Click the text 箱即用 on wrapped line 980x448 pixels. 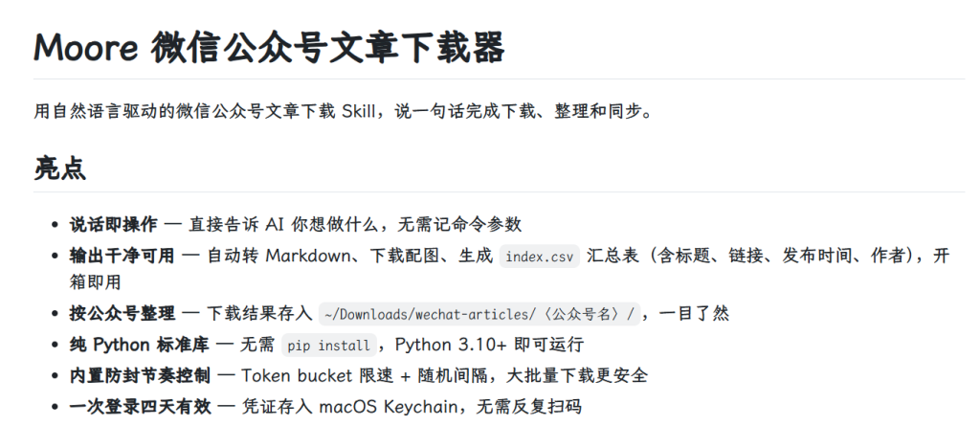click(95, 282)
